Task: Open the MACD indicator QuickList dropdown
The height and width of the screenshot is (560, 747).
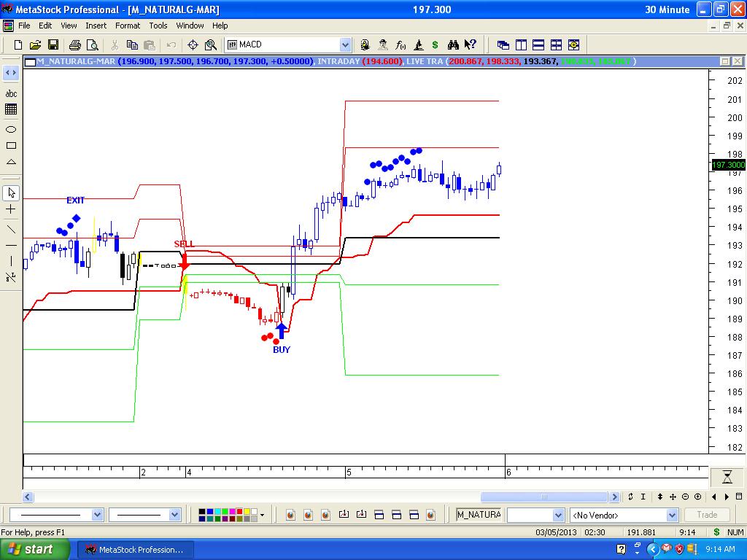Action: pos(344,44)
